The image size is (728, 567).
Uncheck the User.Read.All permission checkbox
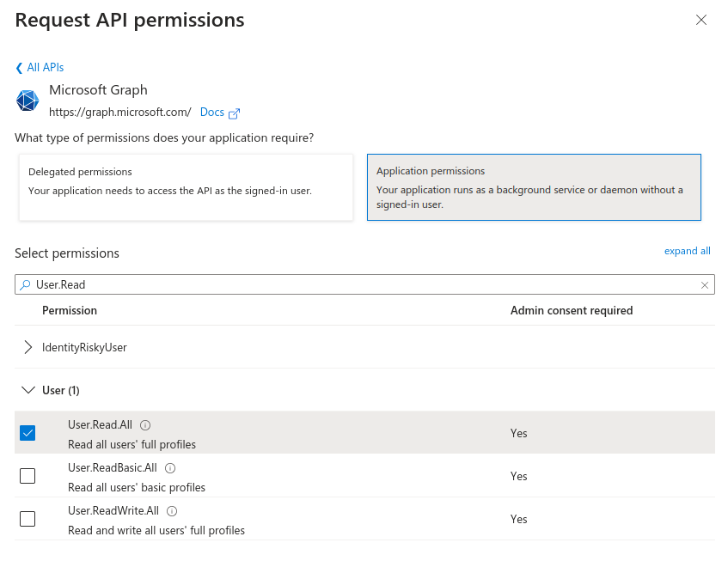(28, 433)
